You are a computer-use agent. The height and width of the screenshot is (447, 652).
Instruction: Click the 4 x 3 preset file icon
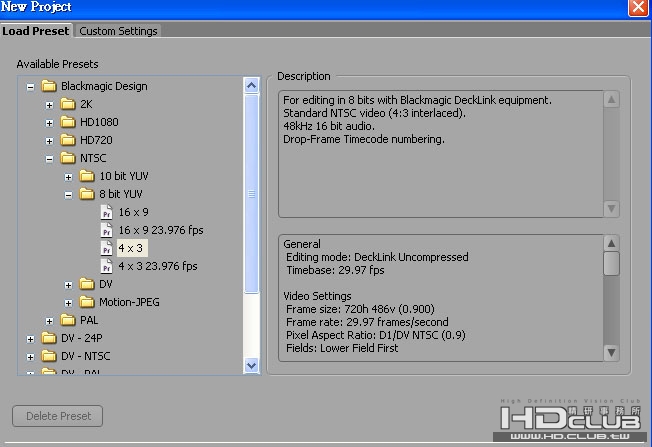tap(107, 248)
